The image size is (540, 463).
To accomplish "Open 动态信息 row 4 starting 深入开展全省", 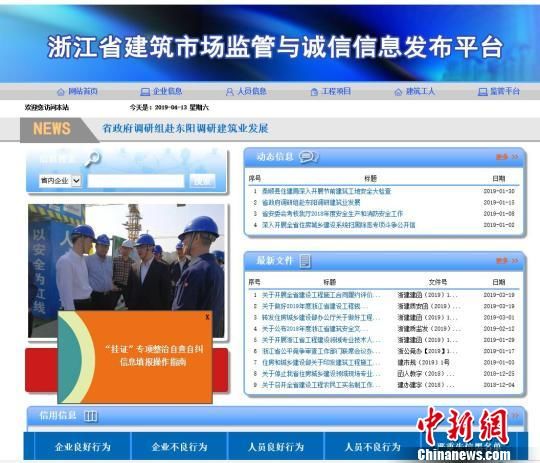I will click(x=339, y=225).
